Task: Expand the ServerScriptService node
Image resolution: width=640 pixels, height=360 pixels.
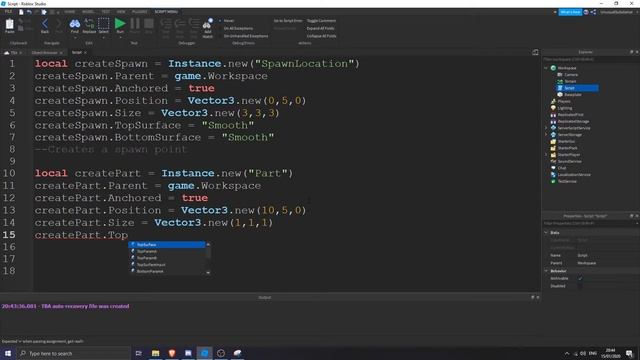Action: point(546,128)
